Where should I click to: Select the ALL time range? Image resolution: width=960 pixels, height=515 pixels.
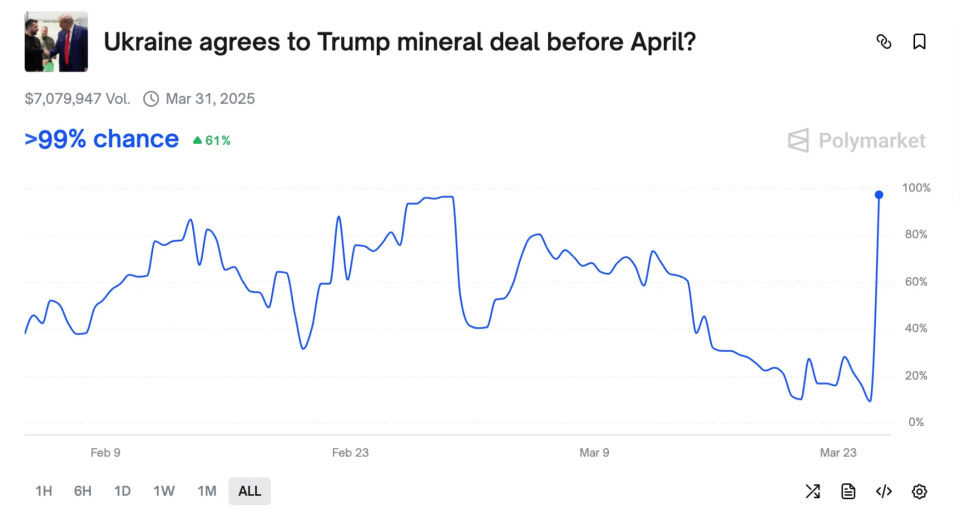pyautogui.click(x=249, y=491)
